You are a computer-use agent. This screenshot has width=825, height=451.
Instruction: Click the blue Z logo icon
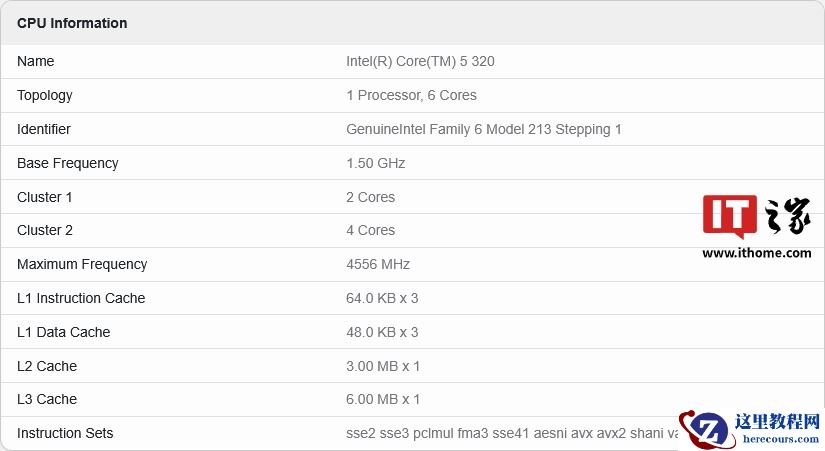click(707, 429)
